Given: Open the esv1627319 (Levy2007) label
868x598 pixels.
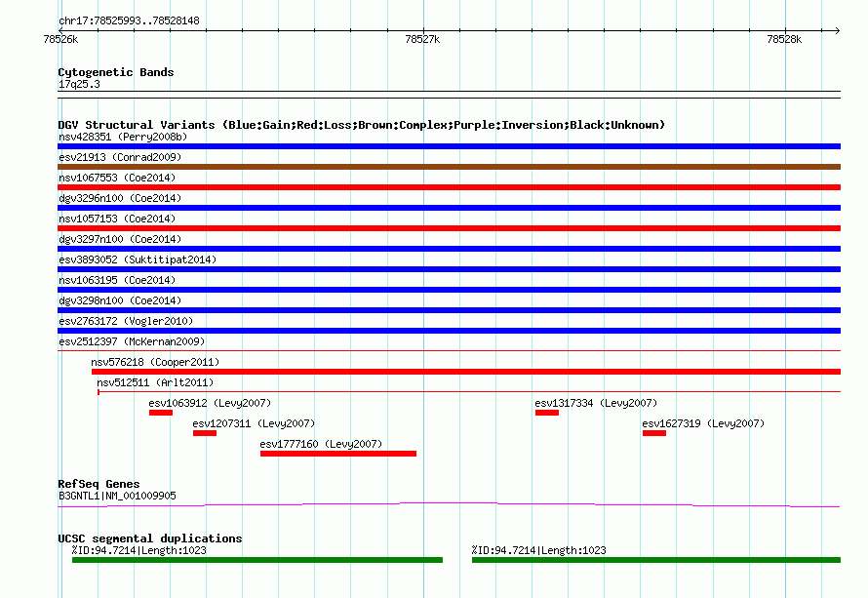Looking at the screenshot, I should point(703,423).
